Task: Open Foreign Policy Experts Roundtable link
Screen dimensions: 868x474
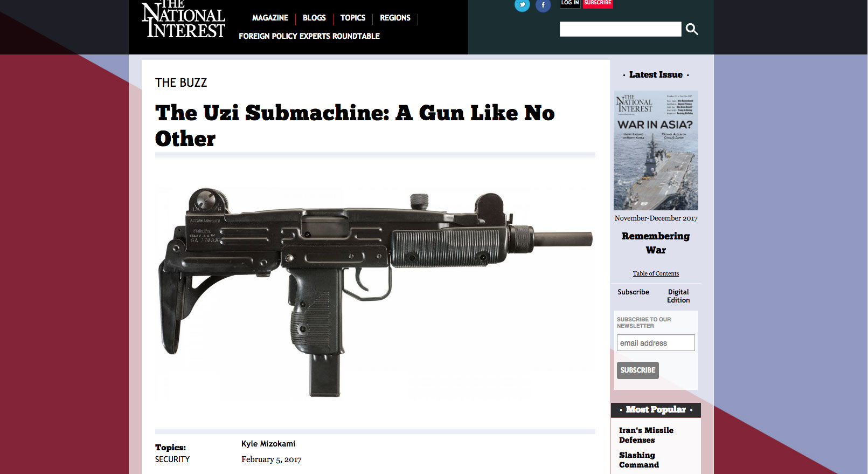Action: (x=309, y=36)
